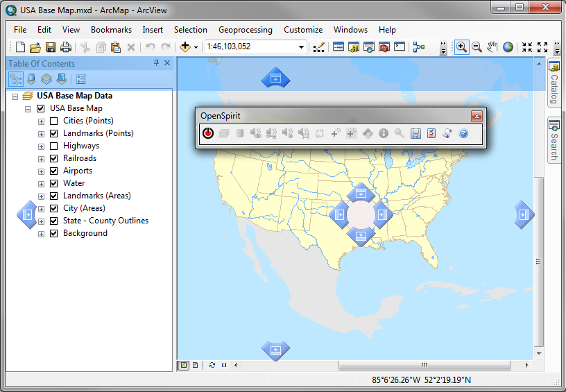This screenshot has width=566, height=392.
Task: Click the OpenSpirit save disk icon
Action: tap(415, 133)
